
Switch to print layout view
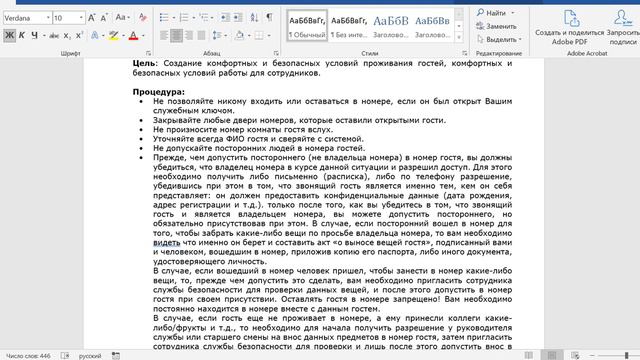click(552, 356)
